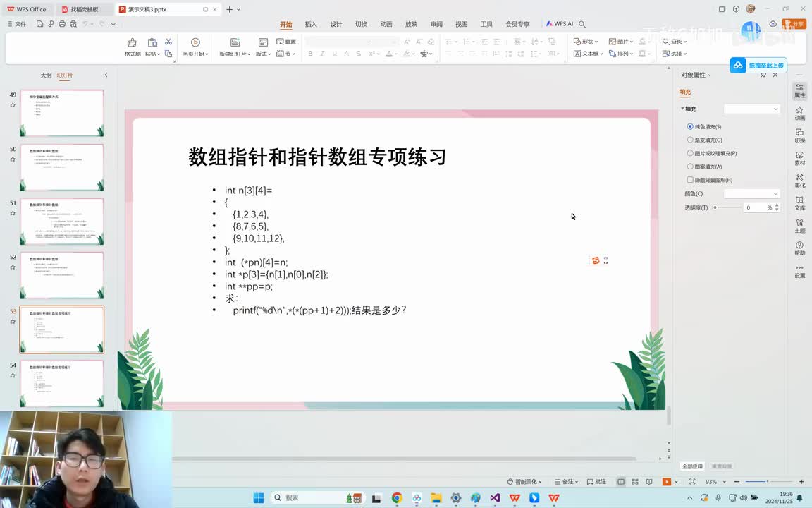
Task: Toggle the star marker on slide 53
Action: click(13, 322)
